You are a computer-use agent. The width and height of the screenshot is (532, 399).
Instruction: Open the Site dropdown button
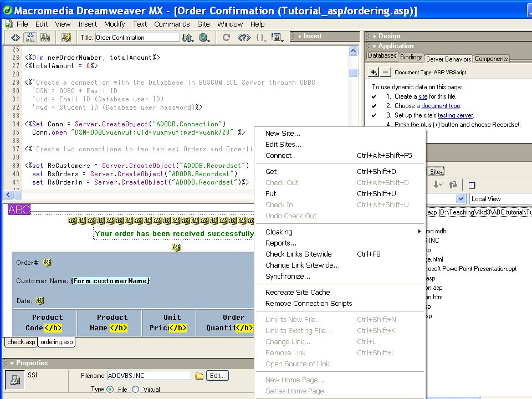coord(436,171)
